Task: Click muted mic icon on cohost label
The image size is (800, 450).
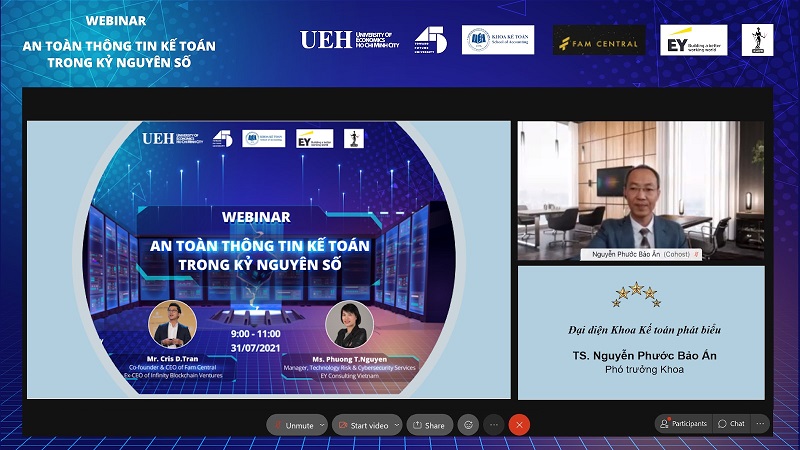Action: [696, 254]
